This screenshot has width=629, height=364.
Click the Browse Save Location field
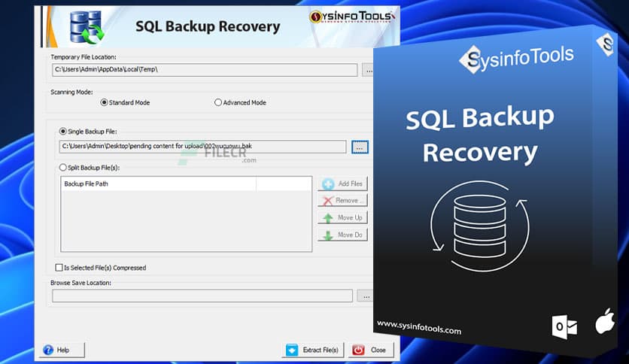[202, 296]
